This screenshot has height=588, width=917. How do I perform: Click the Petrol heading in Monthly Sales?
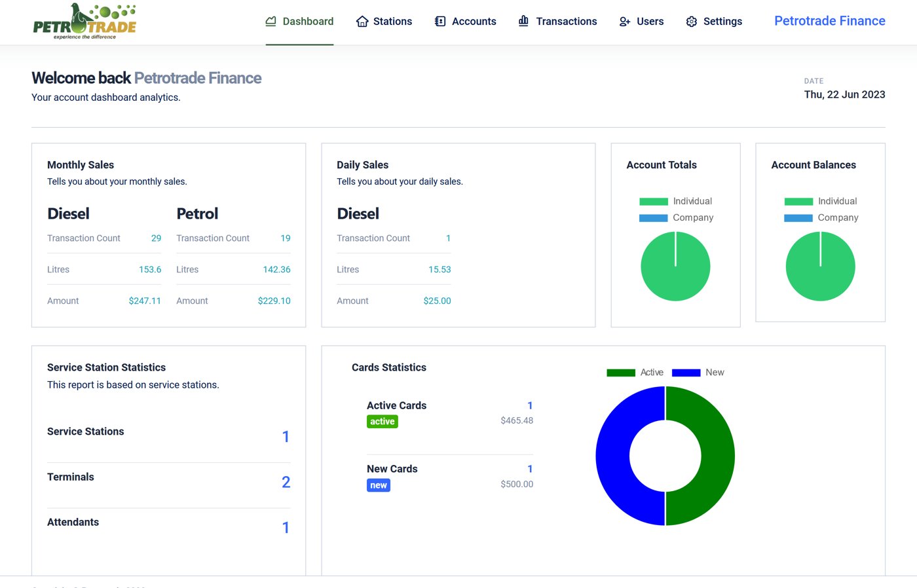tap(197, 214)
